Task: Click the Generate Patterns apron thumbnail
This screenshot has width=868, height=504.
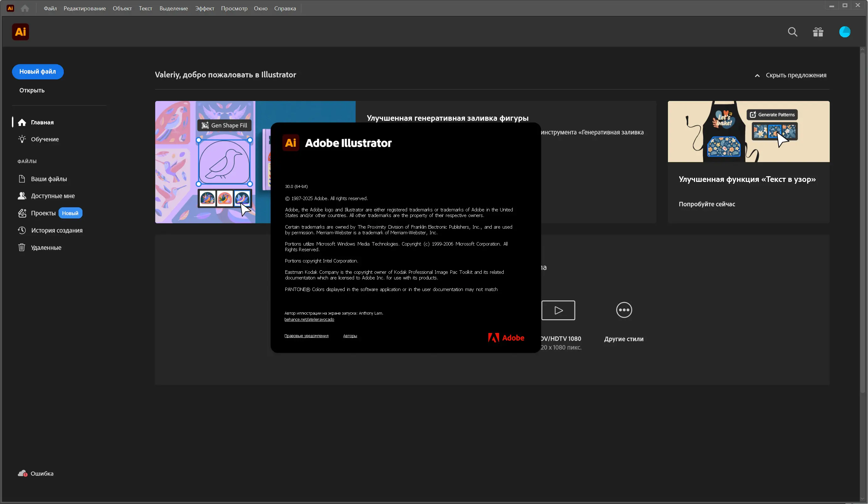Action: pos(748,132)
